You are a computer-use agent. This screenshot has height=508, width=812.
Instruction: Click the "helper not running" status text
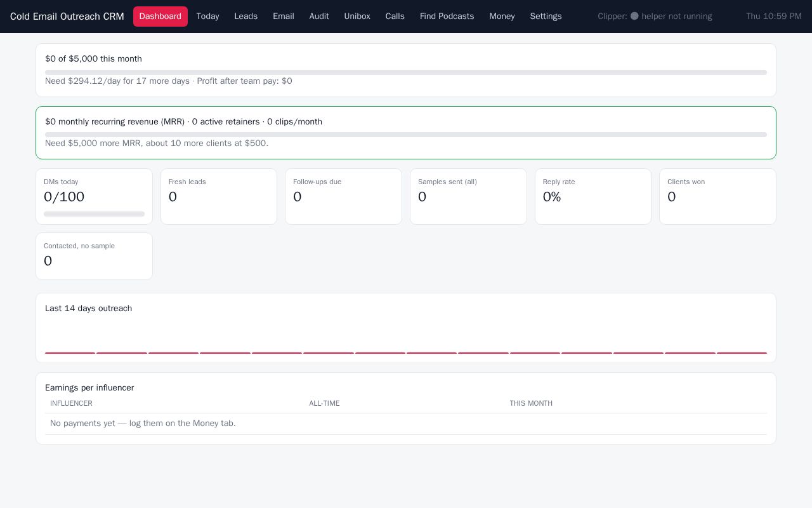click(677, 17)
